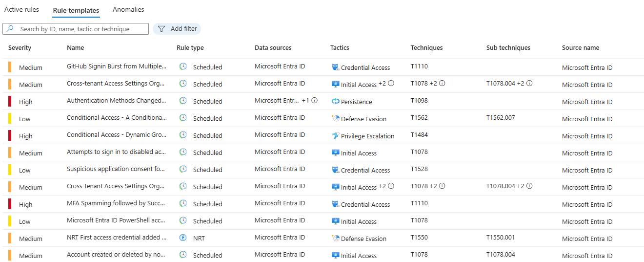Click the Credential Access icon in Suspicious application consent row
The height and width of the screenshot is (262, 644).
click(x=335, y=170)
